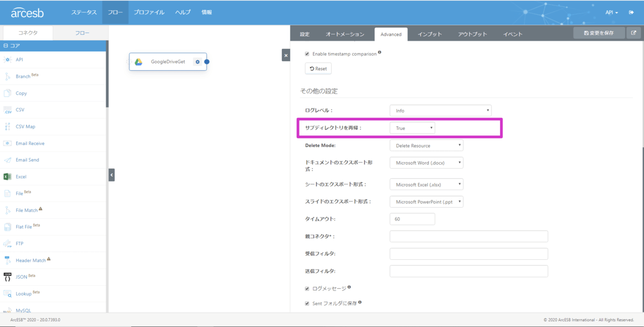This screenshot has height=327, width=644.
Task: Select the Header Match connector icon
Action: pyautogui.click(x=8, y=260)
